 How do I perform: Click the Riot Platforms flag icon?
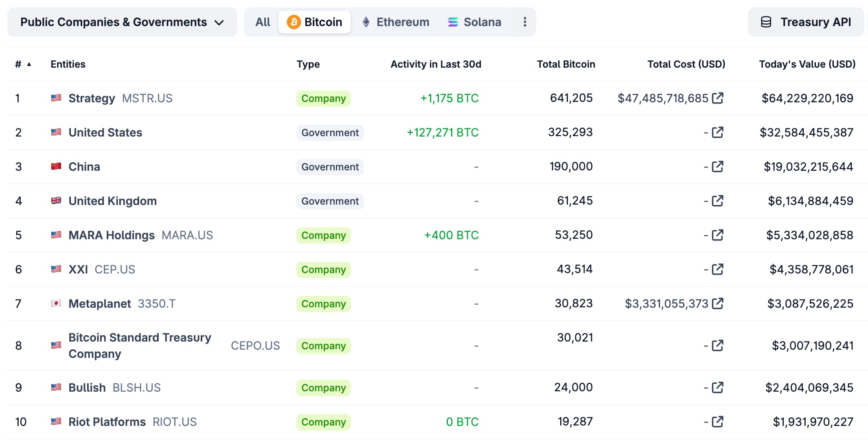click(56, 421)
